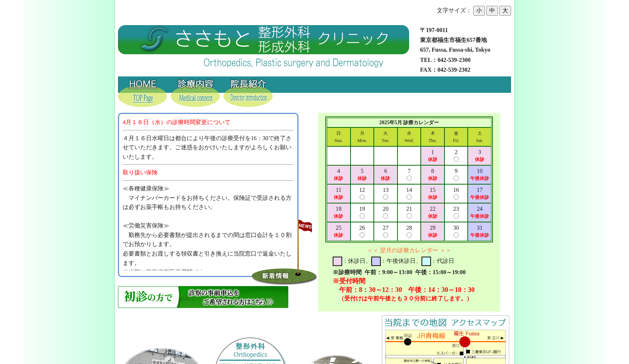Click the red 福生 Fussa station marker
629x364 pixels.
[x=465, y=342]
